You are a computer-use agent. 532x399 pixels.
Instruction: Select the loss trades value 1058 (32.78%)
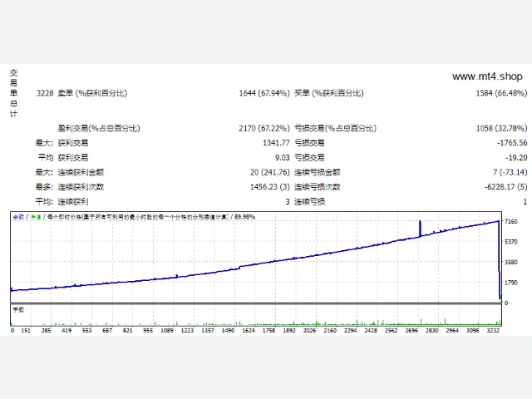501,128
